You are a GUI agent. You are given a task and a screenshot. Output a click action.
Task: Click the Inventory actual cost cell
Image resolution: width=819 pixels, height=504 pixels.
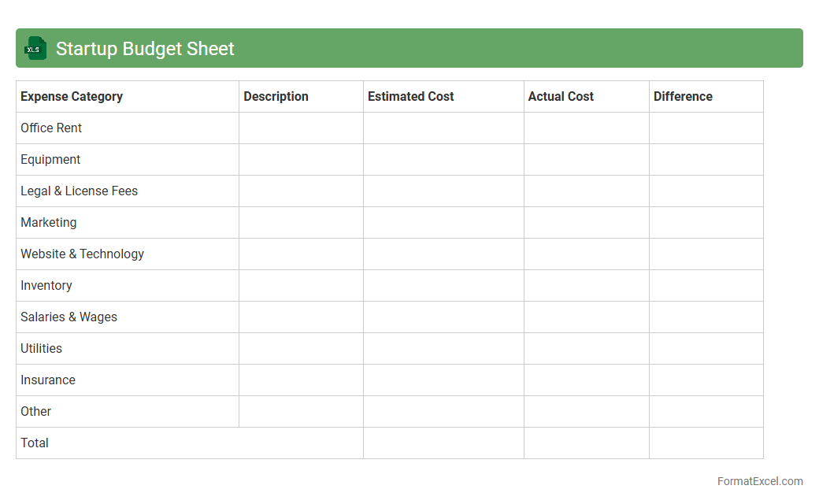(587, 285)
